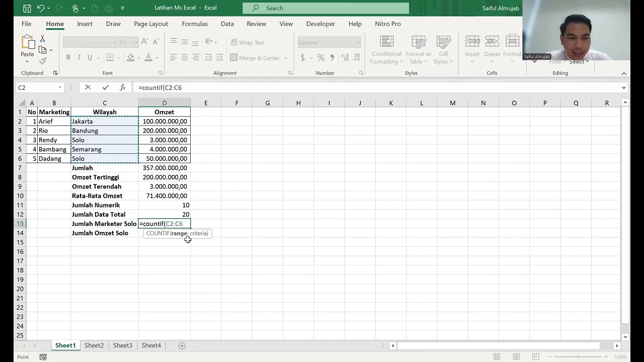Click the Touch/Mouse Mode hand icon
The image size is (644, 362).
pyautogui.click(x=75, y=8)
